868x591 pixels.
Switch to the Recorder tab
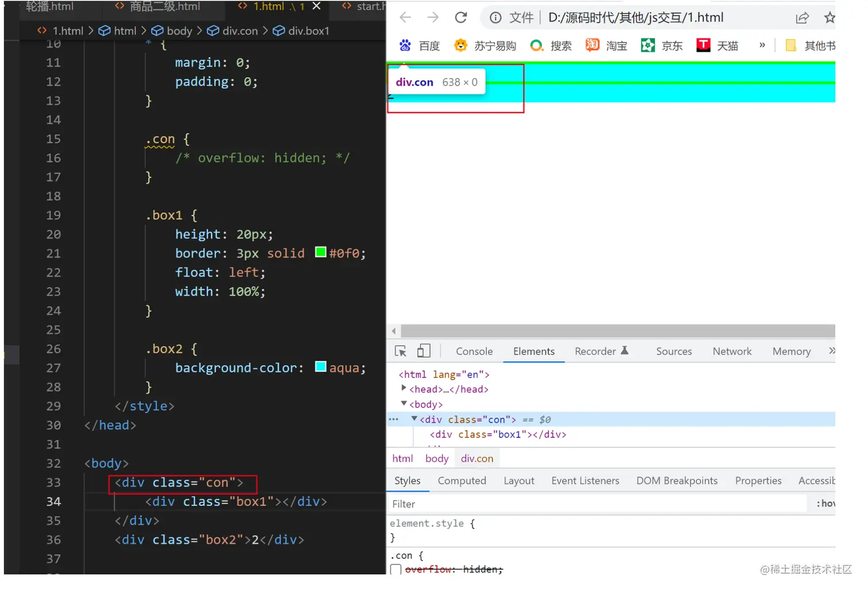pyautogui.click(x=602, y=351)
